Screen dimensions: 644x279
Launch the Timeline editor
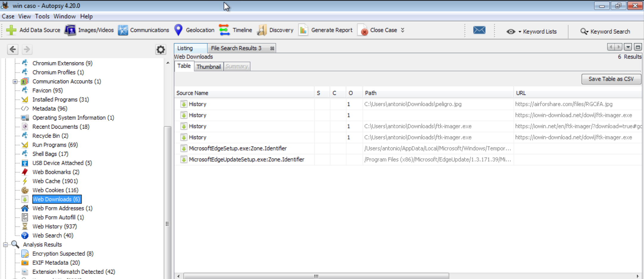click(x=235, y=30)
